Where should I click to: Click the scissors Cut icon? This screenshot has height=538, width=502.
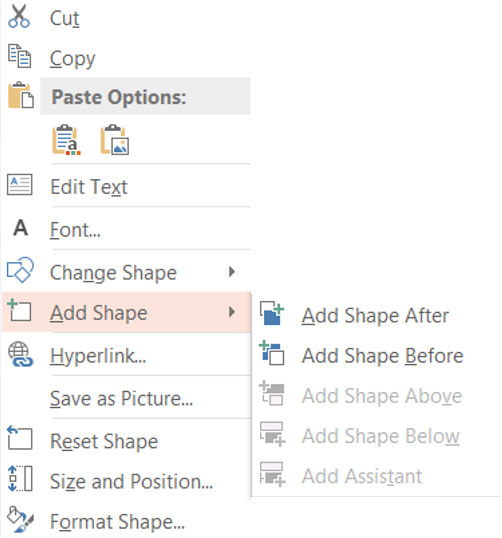click(19, 15)
